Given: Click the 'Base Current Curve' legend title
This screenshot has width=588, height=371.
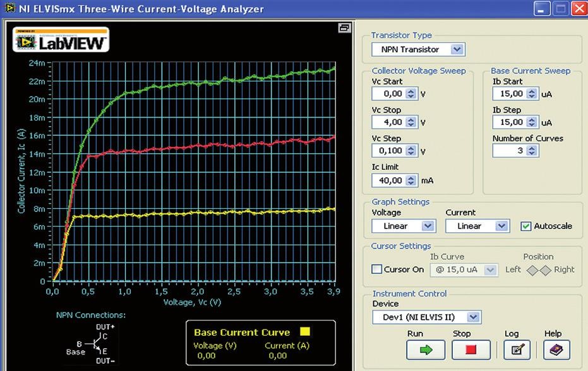Looking at the screenshot, I should [242, 333].
